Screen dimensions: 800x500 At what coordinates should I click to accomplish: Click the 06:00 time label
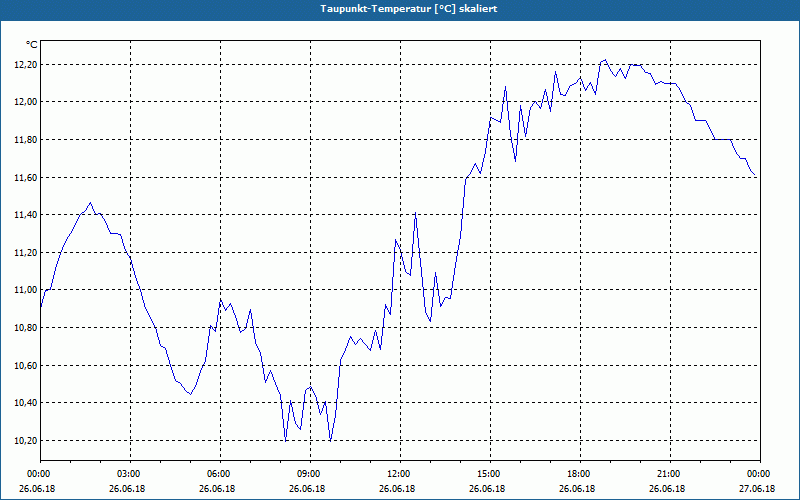tap(220, 474)
